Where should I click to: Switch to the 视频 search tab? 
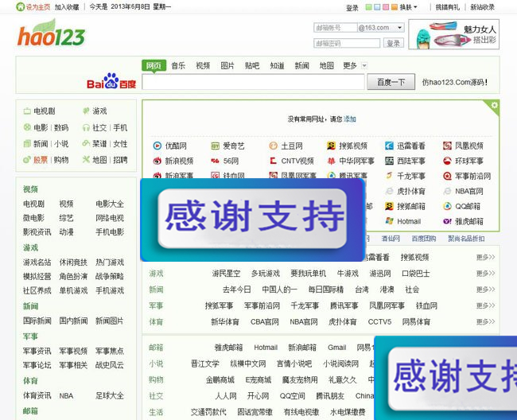tap(203, 65)
